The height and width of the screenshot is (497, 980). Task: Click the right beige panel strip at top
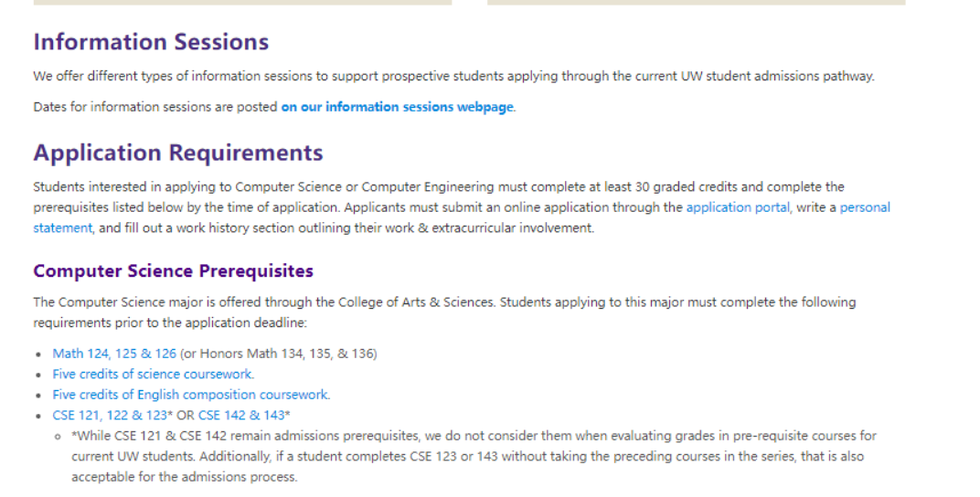click(697, 3)
